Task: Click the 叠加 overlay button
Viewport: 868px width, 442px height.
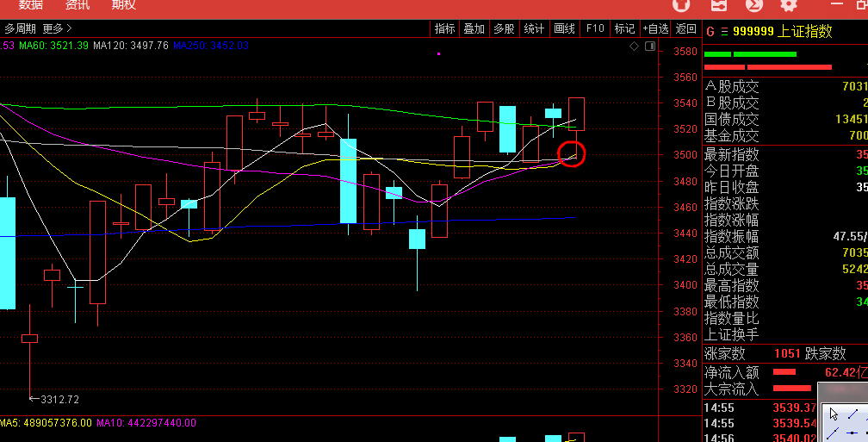Action: [474, 28]
